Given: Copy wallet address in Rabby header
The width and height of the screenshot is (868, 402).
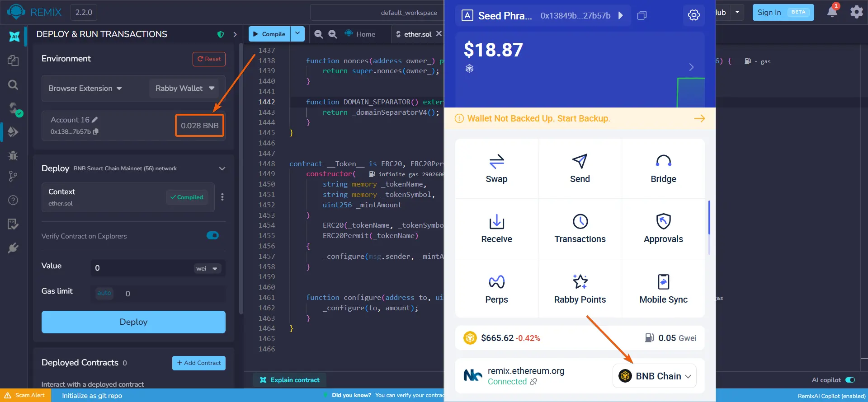Looking at the screenshot, I should (642, 15).
